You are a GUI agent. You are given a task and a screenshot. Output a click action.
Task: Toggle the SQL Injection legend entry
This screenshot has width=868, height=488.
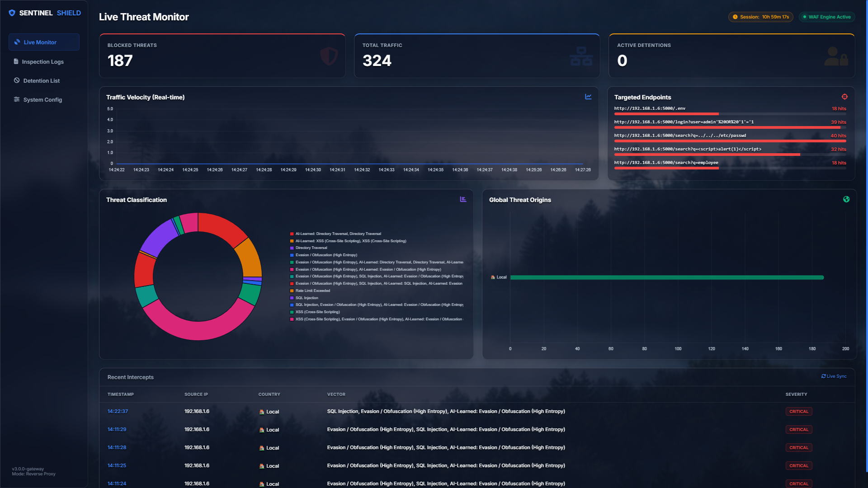pos(307,298)
